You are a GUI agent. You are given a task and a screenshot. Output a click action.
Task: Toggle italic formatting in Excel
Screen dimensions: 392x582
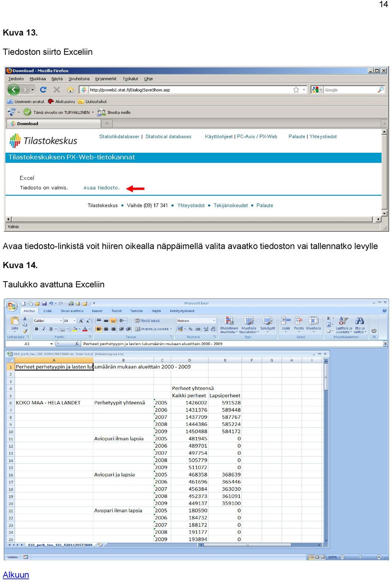(x=44, y=329)
